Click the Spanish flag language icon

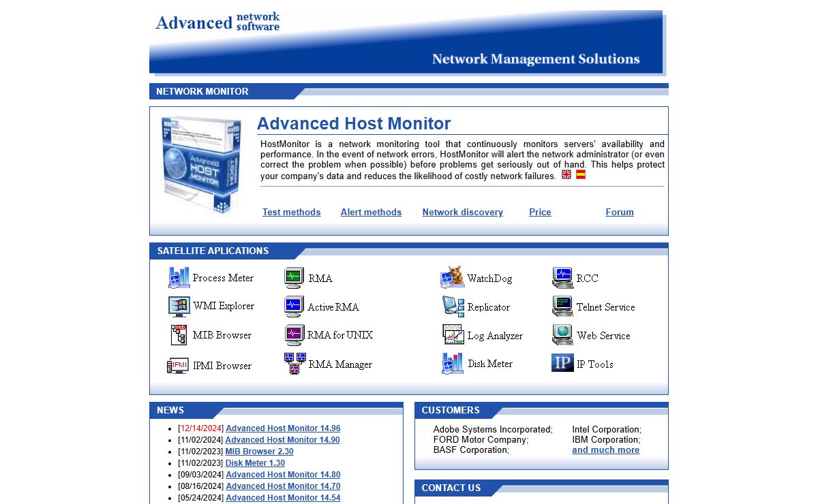click(x=581, y=174)
